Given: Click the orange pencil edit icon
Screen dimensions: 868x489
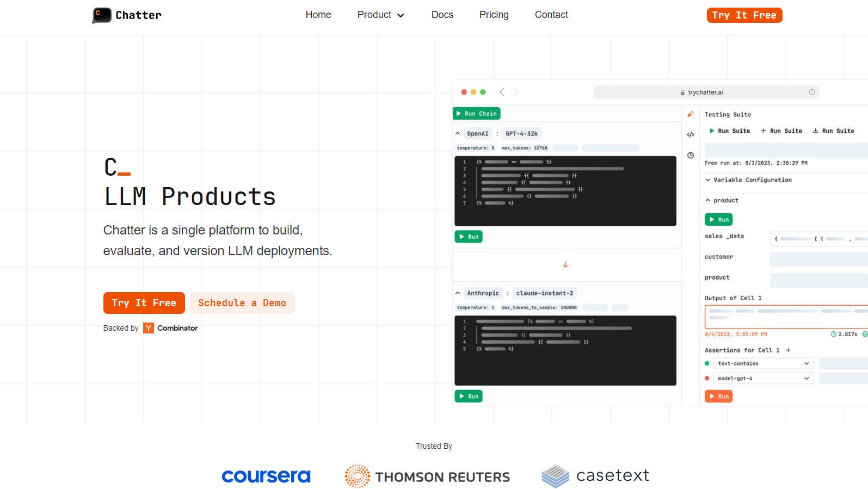Looking at the screenshot, I should [x=690, y=114].
